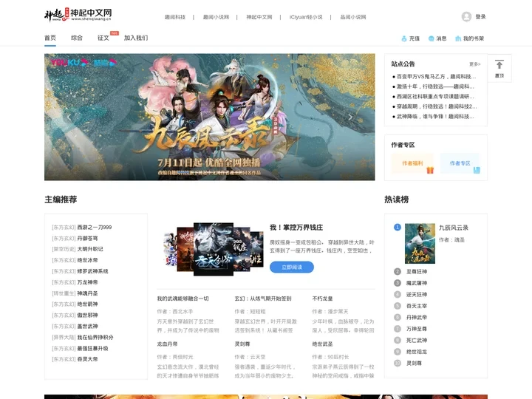Screen dimensions: 532x399
Task: Open 神起中文网 top link
Action: coord(259,17)
